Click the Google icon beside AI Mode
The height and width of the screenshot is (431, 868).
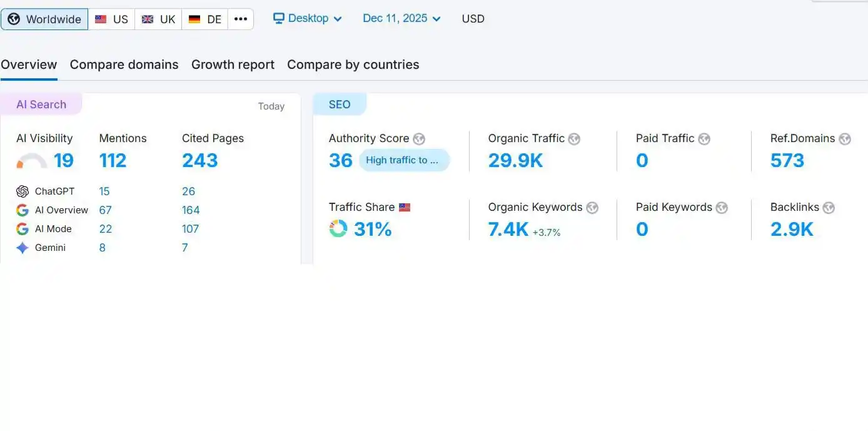[x=23, y=229]
